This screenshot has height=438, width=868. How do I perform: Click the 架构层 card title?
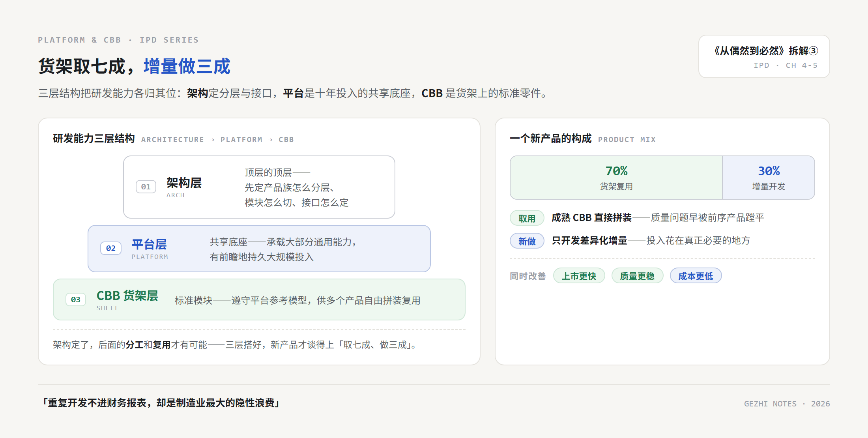(x=184, y=183)
